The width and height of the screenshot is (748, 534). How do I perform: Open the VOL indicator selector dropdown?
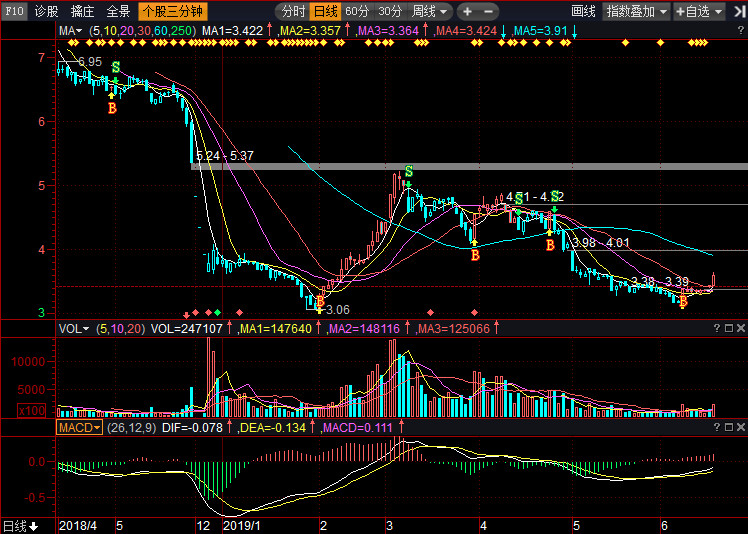[73, 328]
